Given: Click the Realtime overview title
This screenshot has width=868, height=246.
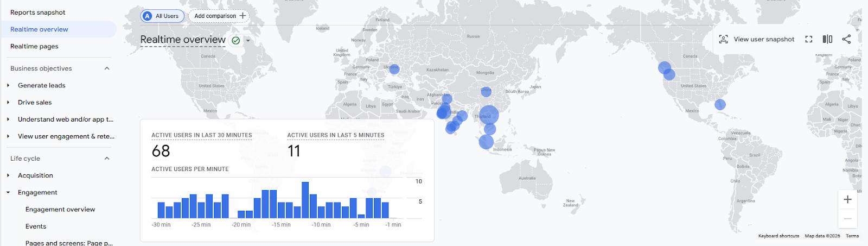Looking at the screenshot, I should (183, 40).
